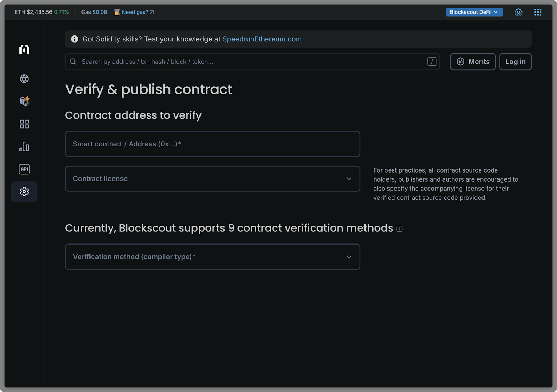This screenshot has height=392, width=557.
Task: Open the Verification method compiler type dropdown
Action: [212, 257]
